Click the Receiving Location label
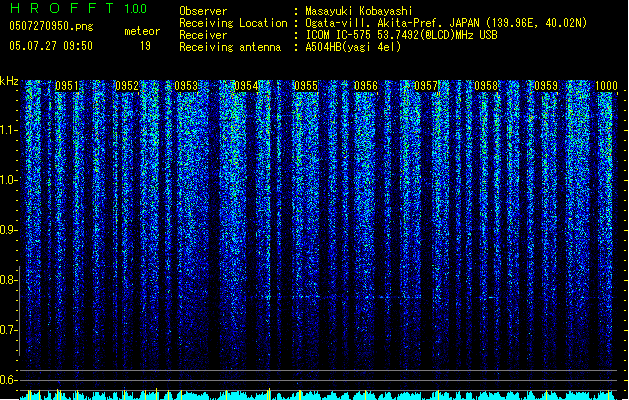Viewport: 629px width, 400px height. [x=233, y=23]
